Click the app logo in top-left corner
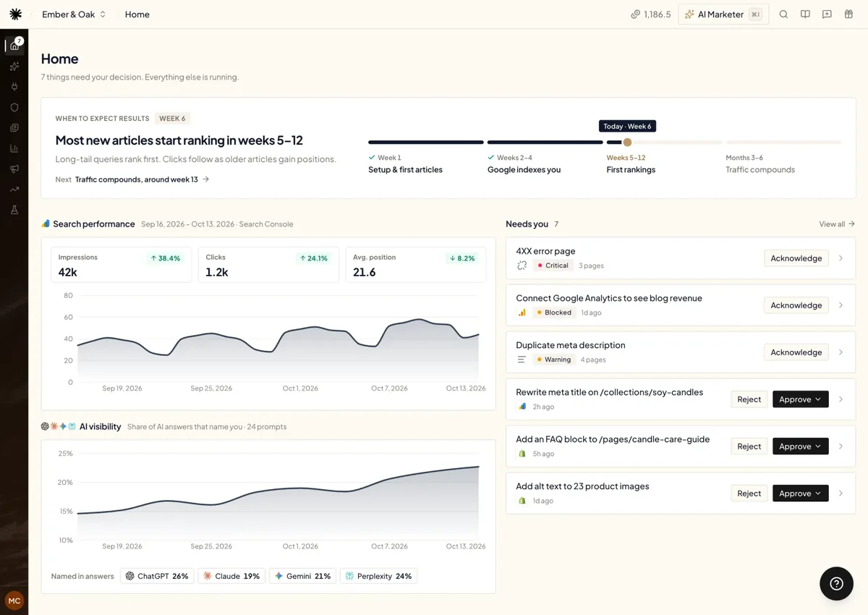Viewport: 868px width, 615px height. tap(15, 14)
